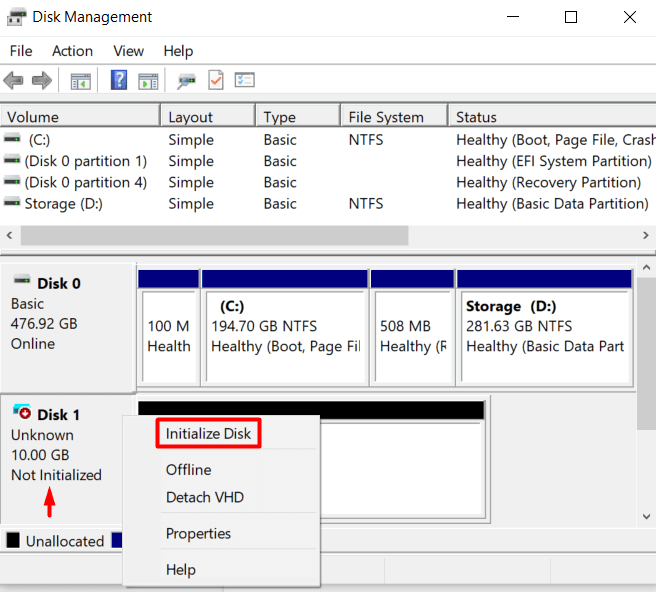Click the black Unallocated legend swatch

(x=13, y=541)
